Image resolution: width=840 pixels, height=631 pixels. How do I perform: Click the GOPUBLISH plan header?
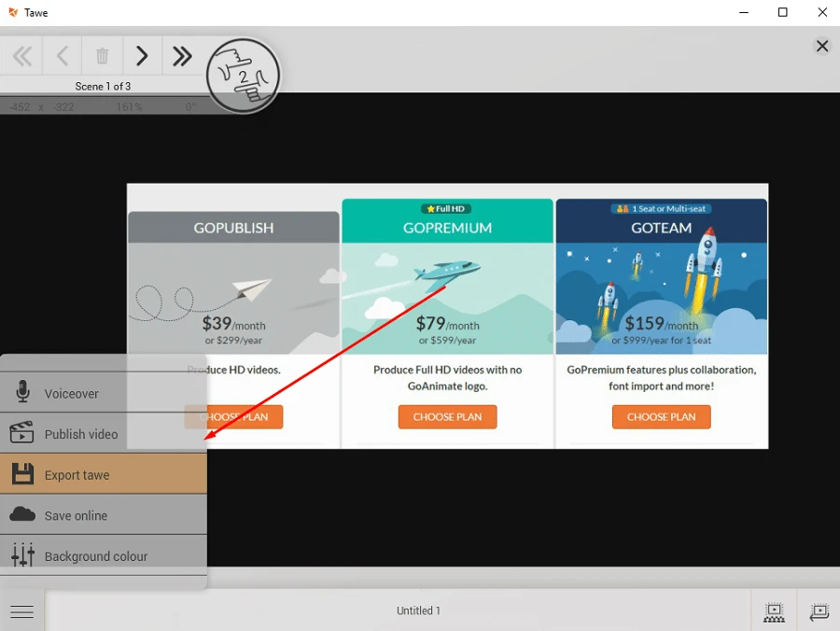[233, 228]
